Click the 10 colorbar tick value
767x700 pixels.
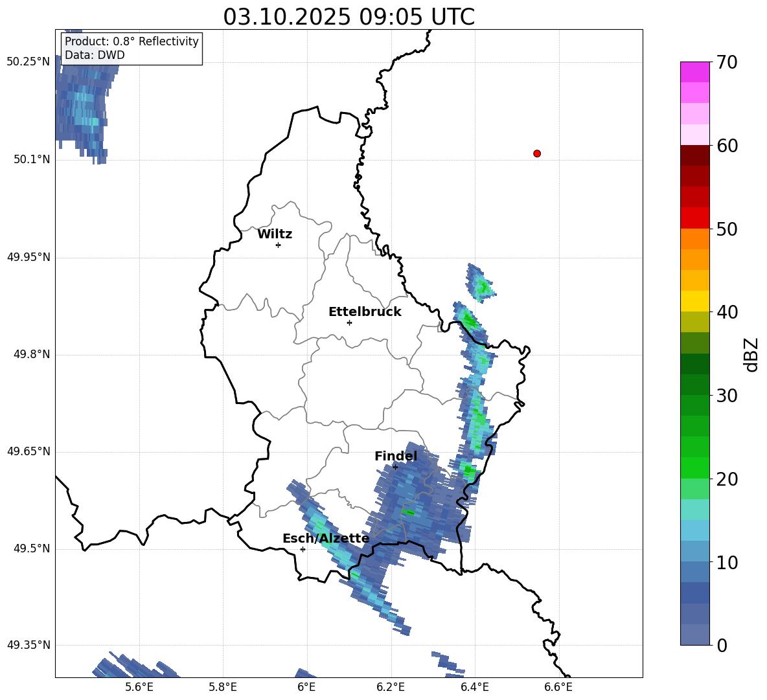click(x=727, y=562)
